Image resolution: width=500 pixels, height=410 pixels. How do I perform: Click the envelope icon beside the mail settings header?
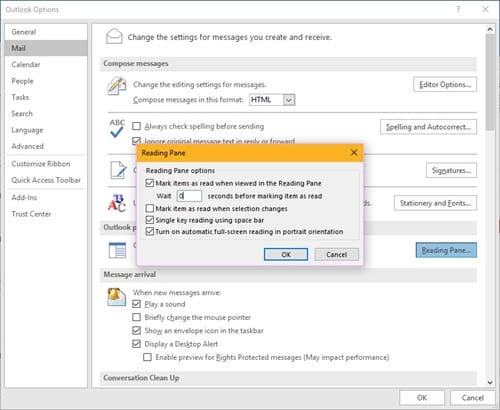coord(114,36)
